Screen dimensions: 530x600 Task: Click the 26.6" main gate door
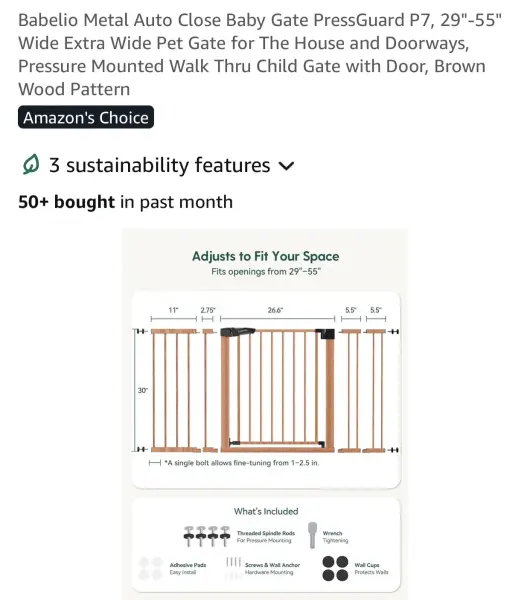coord(278,390)
